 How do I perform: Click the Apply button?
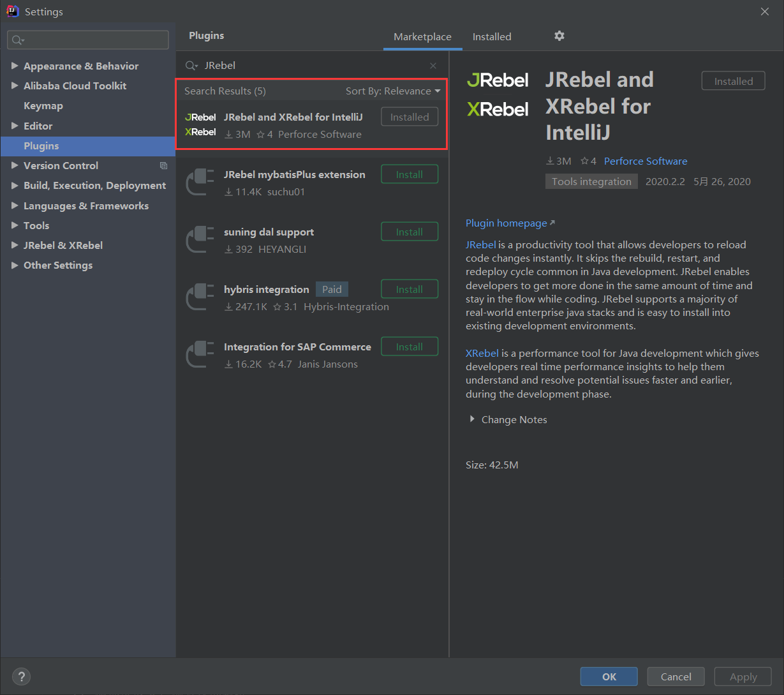(x=743, y=676)
